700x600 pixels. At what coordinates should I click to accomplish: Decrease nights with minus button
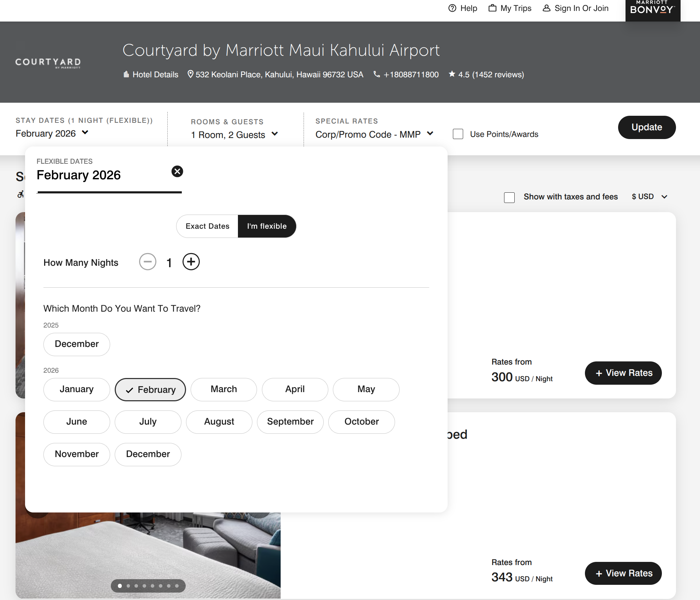[148, 262]
